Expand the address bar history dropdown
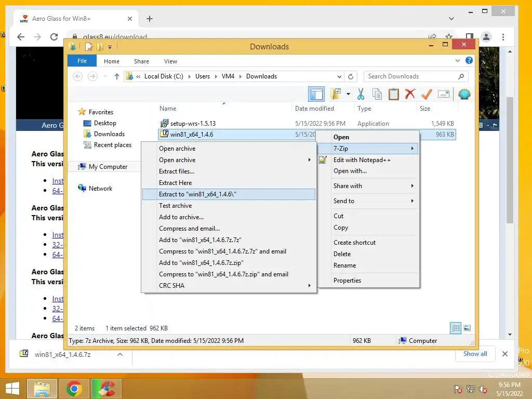Image resolution: width=532 pixels, height=399 pixels. 339,76
